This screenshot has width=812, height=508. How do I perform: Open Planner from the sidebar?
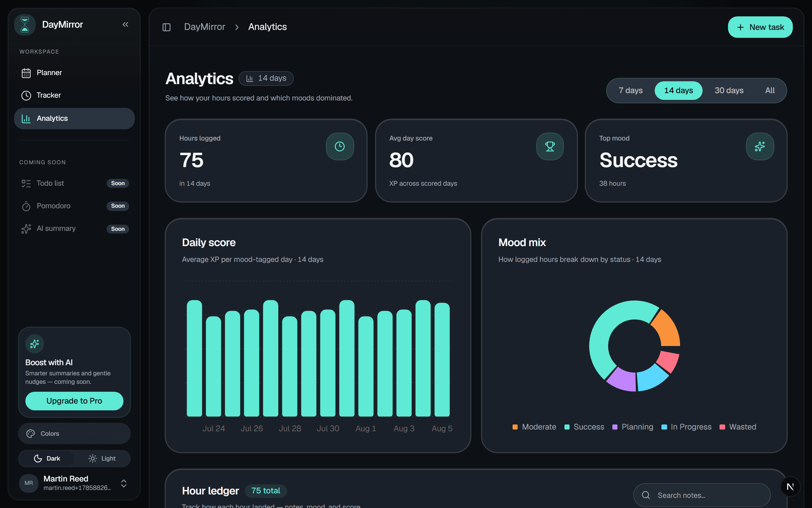tap(74, 73)
